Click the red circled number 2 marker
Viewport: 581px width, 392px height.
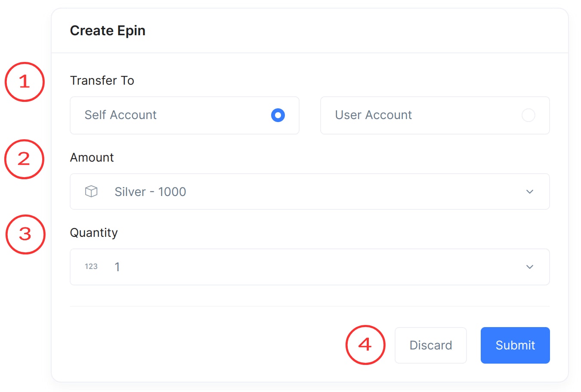coord(24,159)
